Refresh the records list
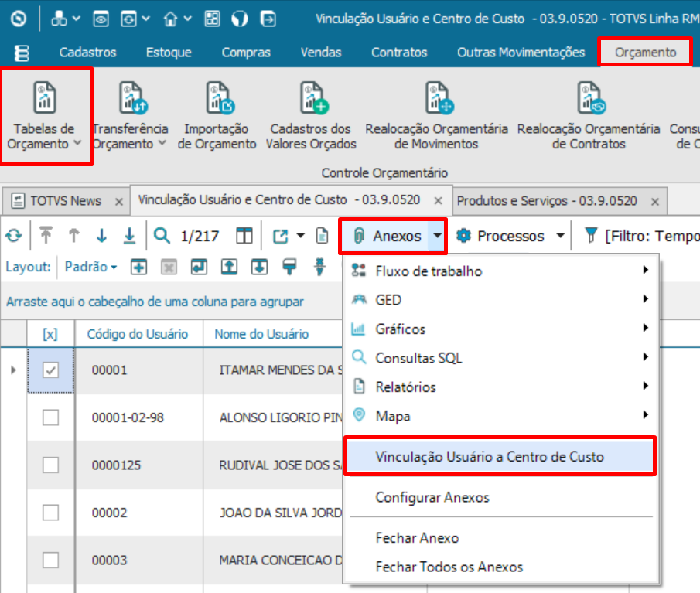700x593 pixels. (x=13, y=236)
